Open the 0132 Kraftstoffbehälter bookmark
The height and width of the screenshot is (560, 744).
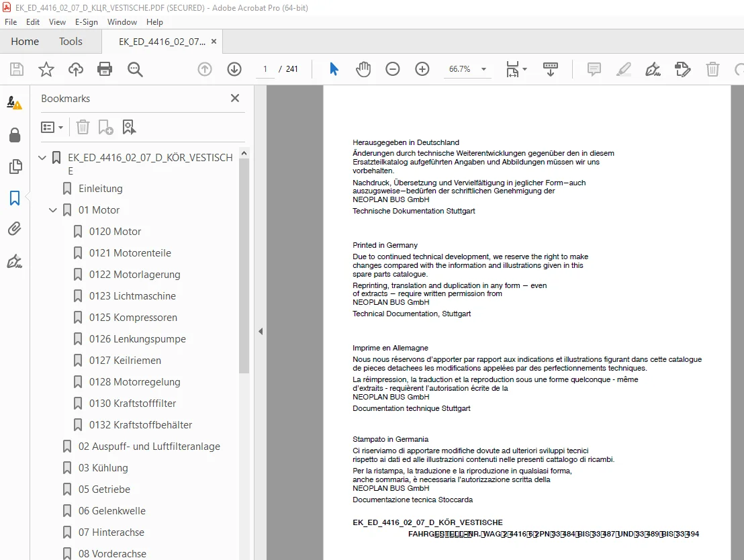(x=140, y=425)
